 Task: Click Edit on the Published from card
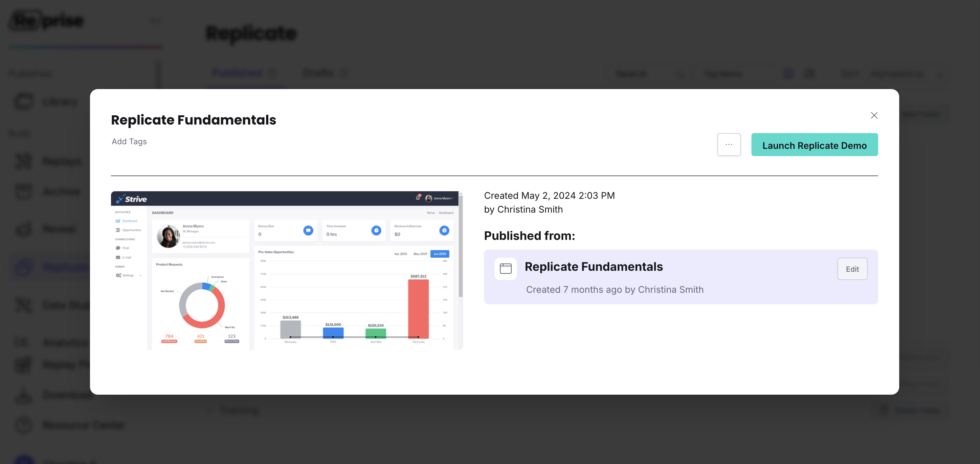(852, 269)
